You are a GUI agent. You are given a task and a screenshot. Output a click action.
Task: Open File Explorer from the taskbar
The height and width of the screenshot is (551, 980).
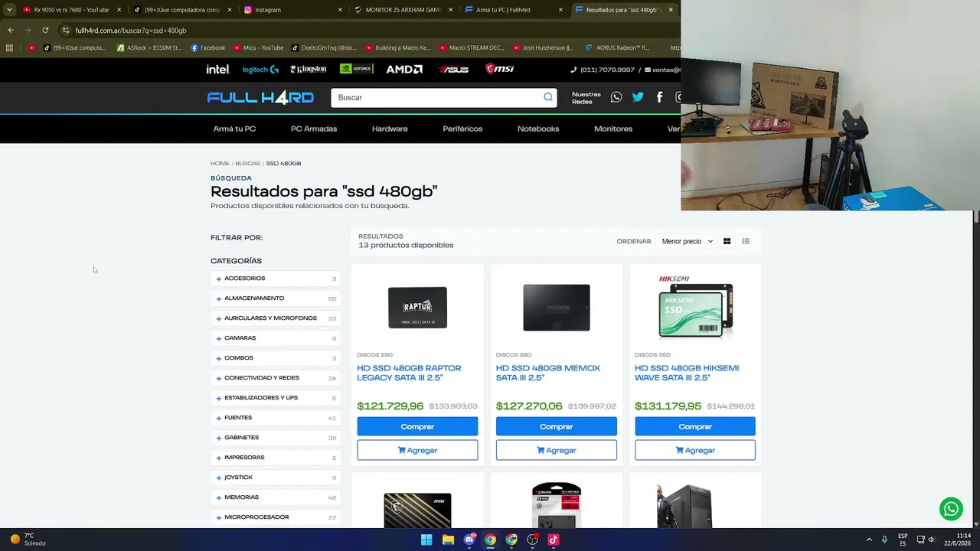point(448,540)
